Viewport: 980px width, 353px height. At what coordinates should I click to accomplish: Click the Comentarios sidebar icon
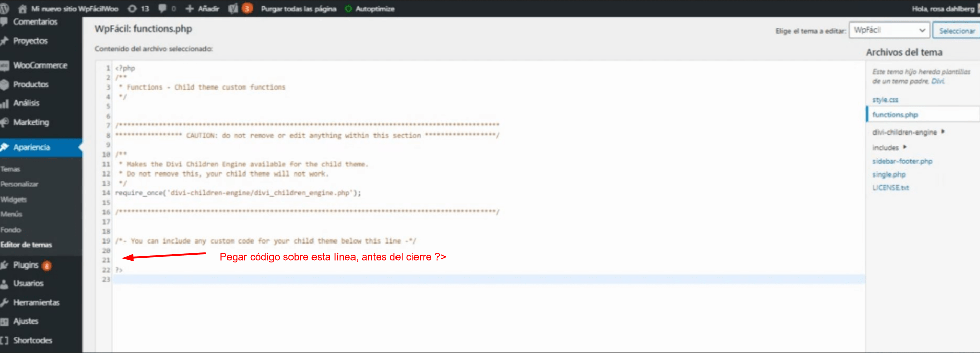click(x=4, y=21)
